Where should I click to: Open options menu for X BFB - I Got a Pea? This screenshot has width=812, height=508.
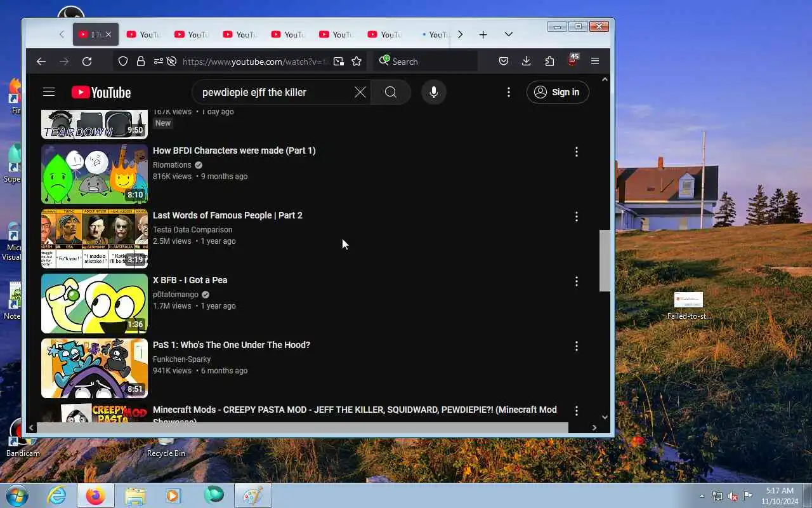(x=576, y=281)
